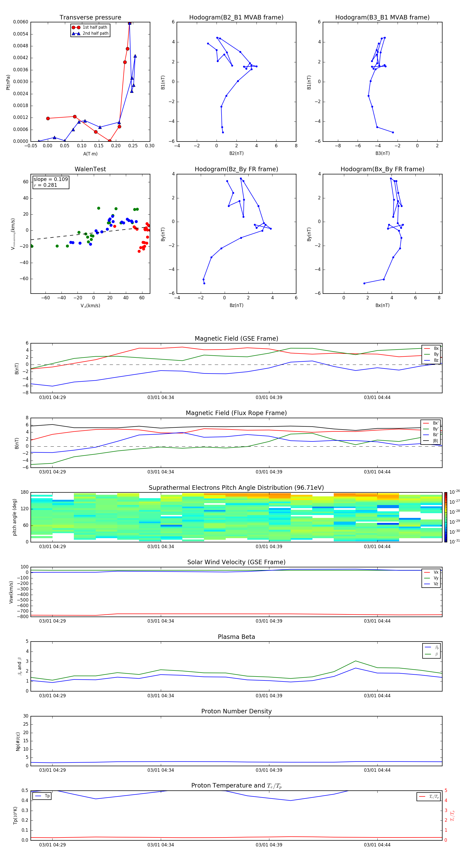Select '|B|' in Flux Rope legend
This screenshot has height=868, width=473.
pyautogui.click(x=431, y=441)
